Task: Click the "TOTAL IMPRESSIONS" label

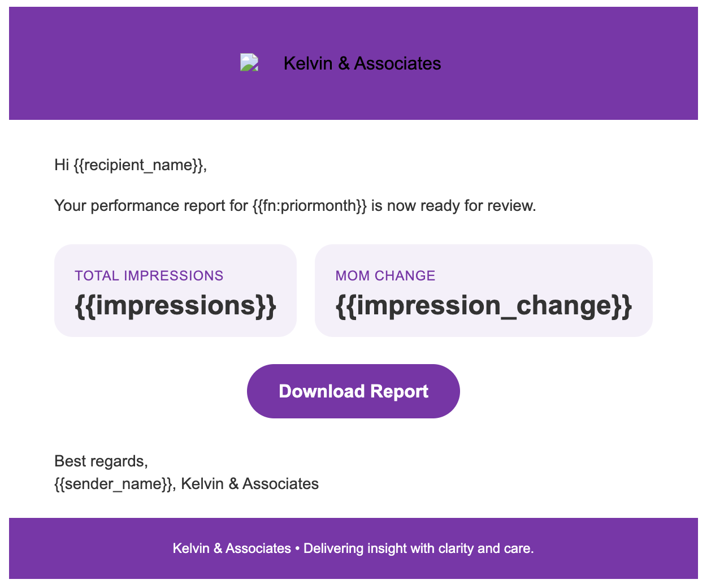Action: (149, 276)
